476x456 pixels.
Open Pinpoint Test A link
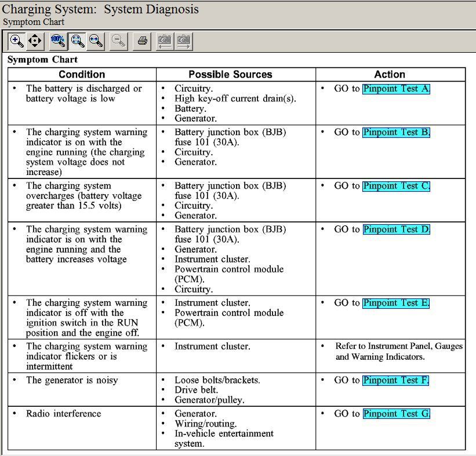click(396, 89)
